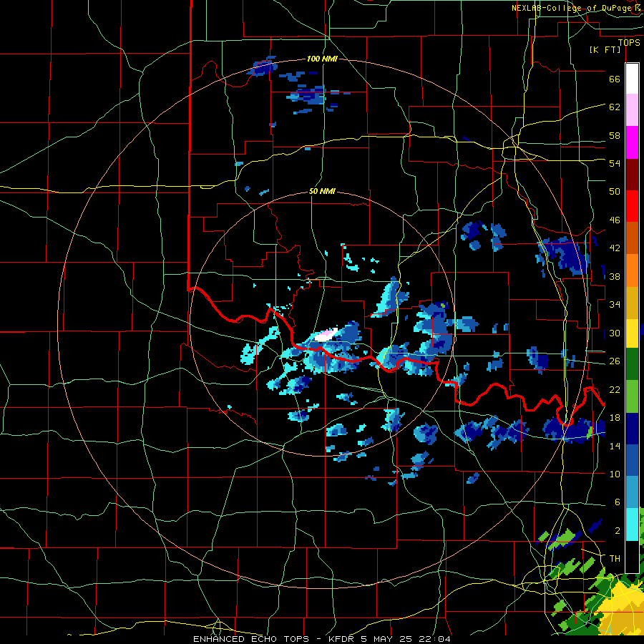
Task: Click the '50 NMI' range ring label
Action: [322, 191]
